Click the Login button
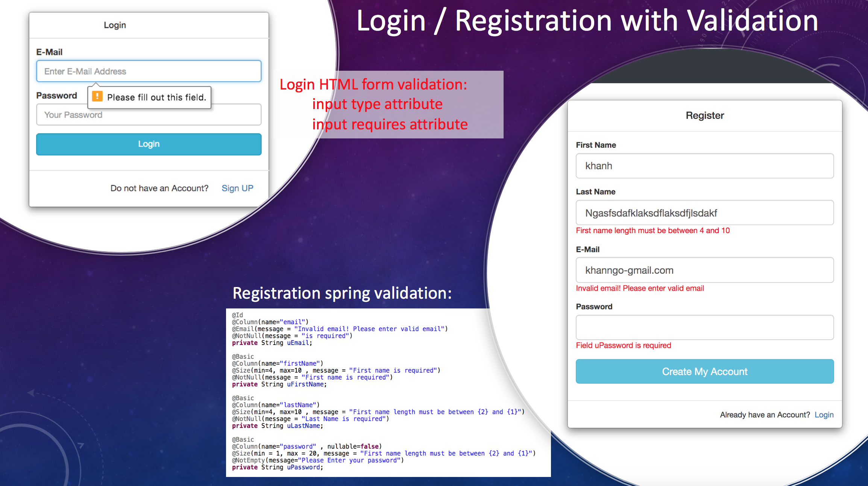The image size is (868, 486). click(x=149, y=144)
